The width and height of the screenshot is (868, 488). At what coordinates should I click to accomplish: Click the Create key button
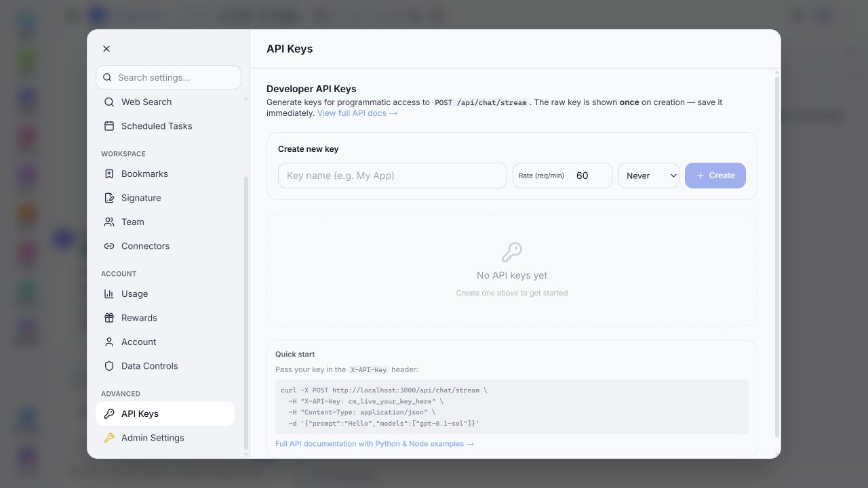[x=715, y=176]
